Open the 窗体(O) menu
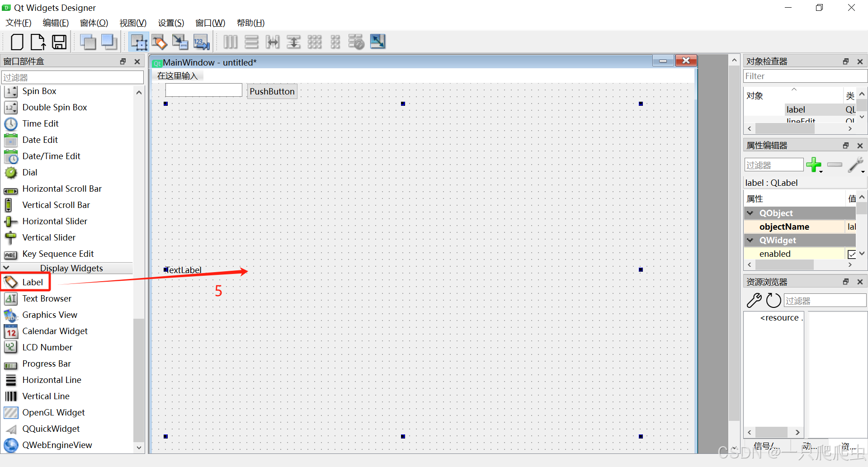The image size is (868, 467). [x=94, y=23]
